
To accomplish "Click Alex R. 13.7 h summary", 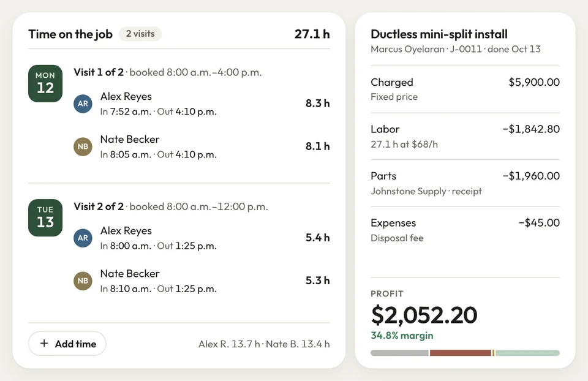I will (229, 344).
